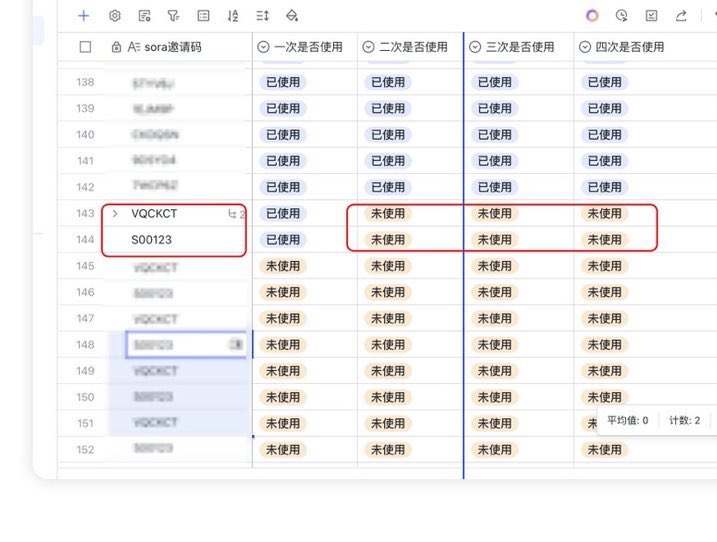Open 一次是否使用 column dropdown icon
The width and height of the screenshot is (717, 542).
coord(263,47)
